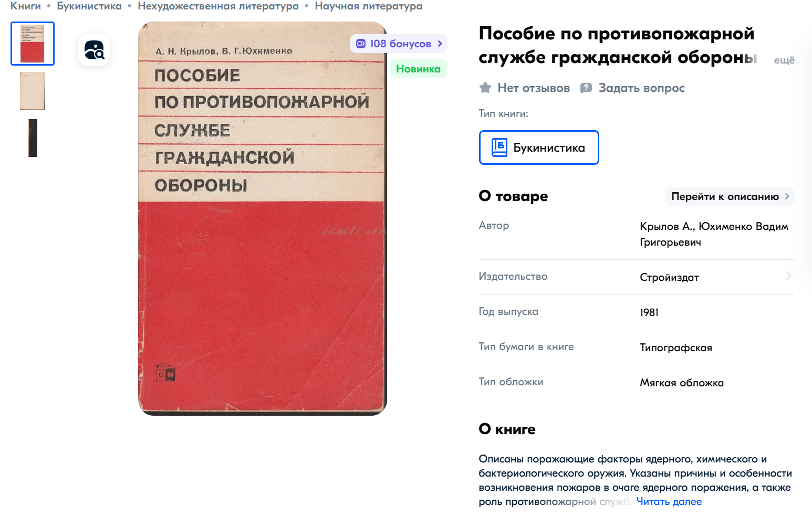Click the star rating icon beside Нет отзывов
The image size is (812, 527).
pos(485,88)
